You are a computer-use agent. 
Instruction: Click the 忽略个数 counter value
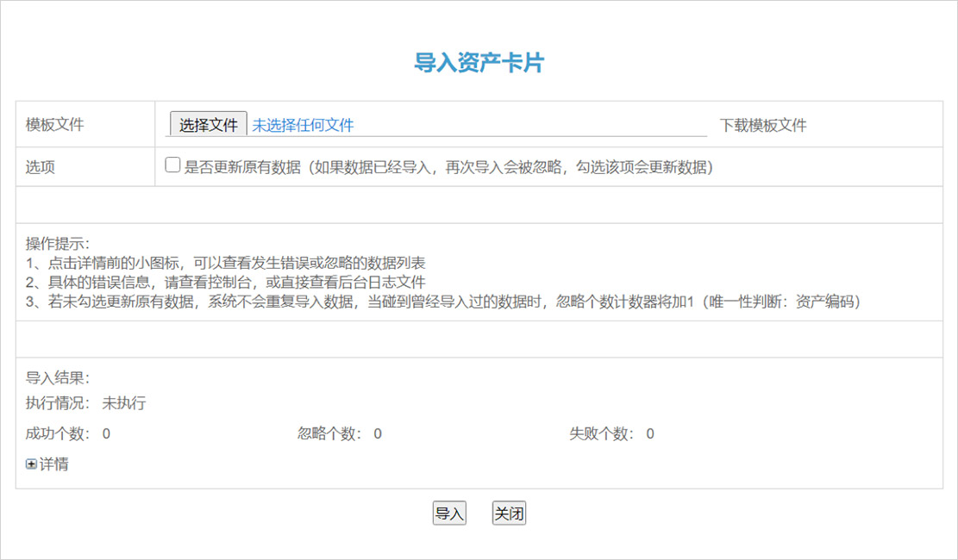tap(378, 433)
